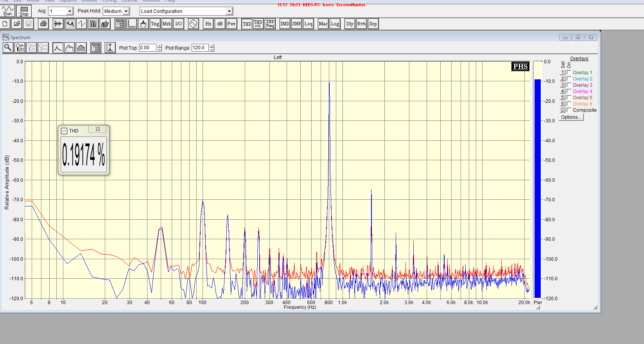Screen dimensions: 644x344
Task: Click the I/O device toolbar button
Action: pos(179,24)
